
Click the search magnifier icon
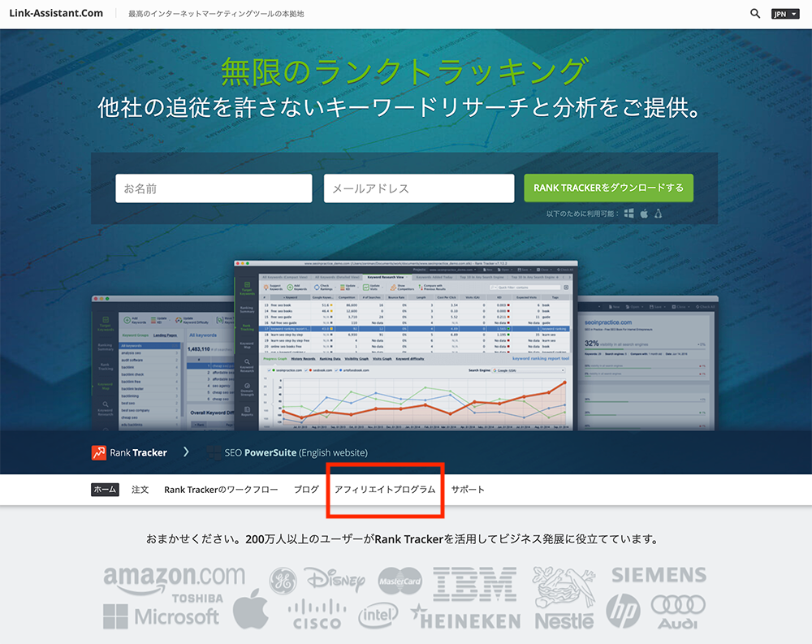coord(755,14)
